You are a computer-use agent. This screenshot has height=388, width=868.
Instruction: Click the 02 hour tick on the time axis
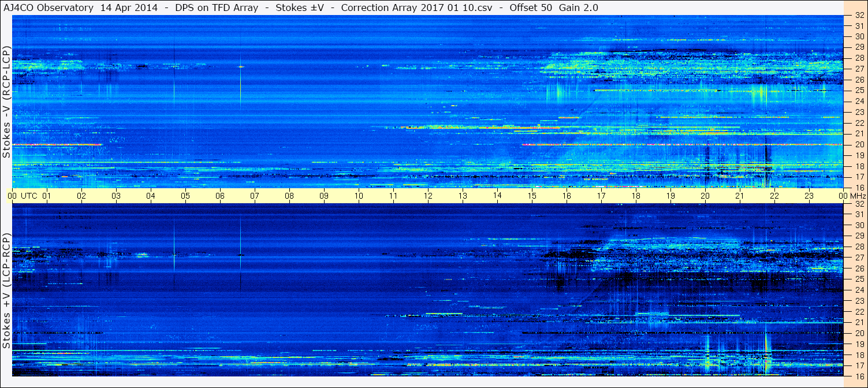[x=81, y=196]
